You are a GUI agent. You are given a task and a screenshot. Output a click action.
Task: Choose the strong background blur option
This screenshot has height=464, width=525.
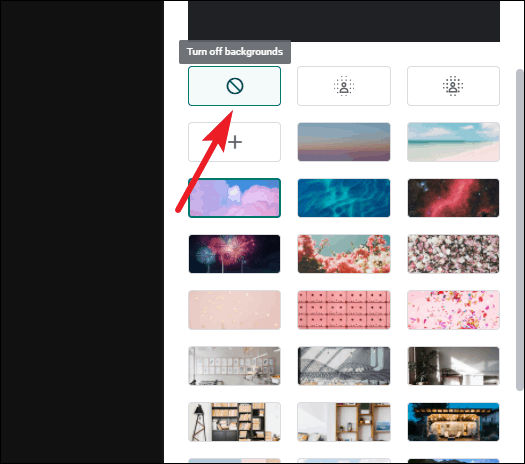[x=453, y=86]
